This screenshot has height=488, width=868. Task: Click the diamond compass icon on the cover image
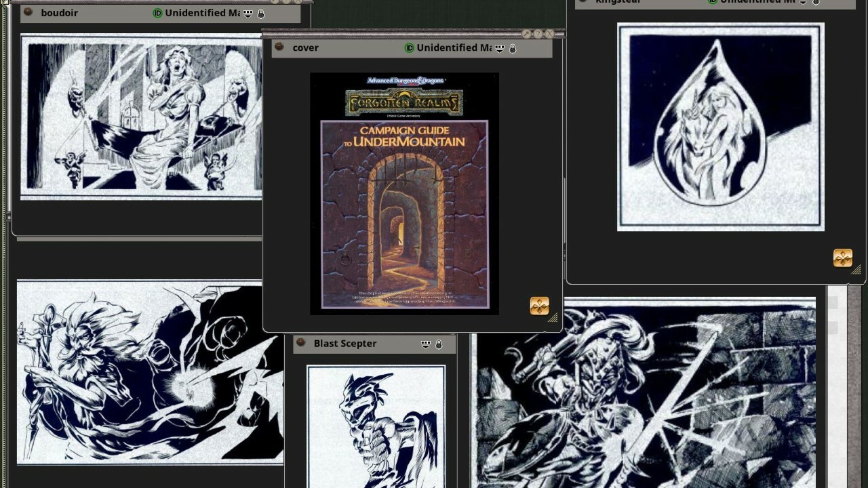coord(540,306)
